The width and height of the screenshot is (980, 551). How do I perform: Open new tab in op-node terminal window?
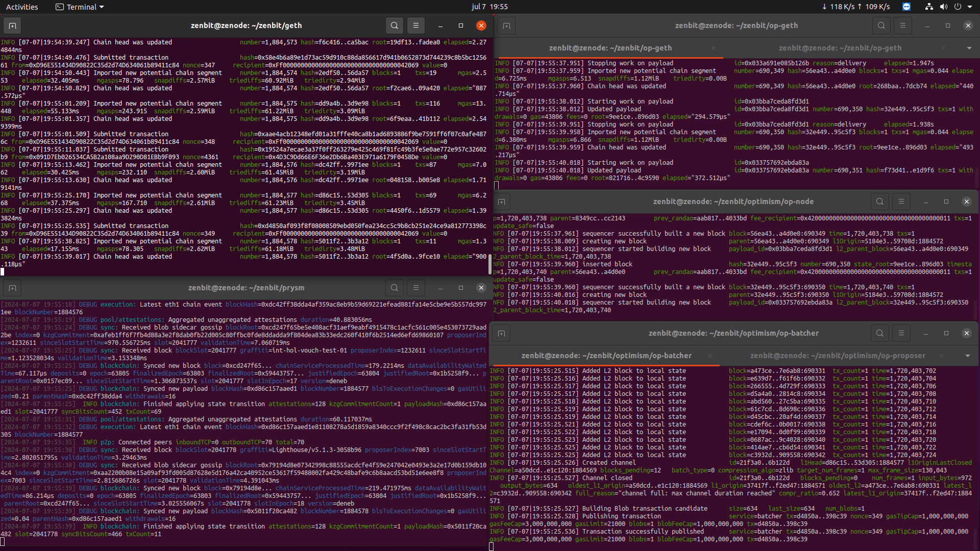click(502, 202)
